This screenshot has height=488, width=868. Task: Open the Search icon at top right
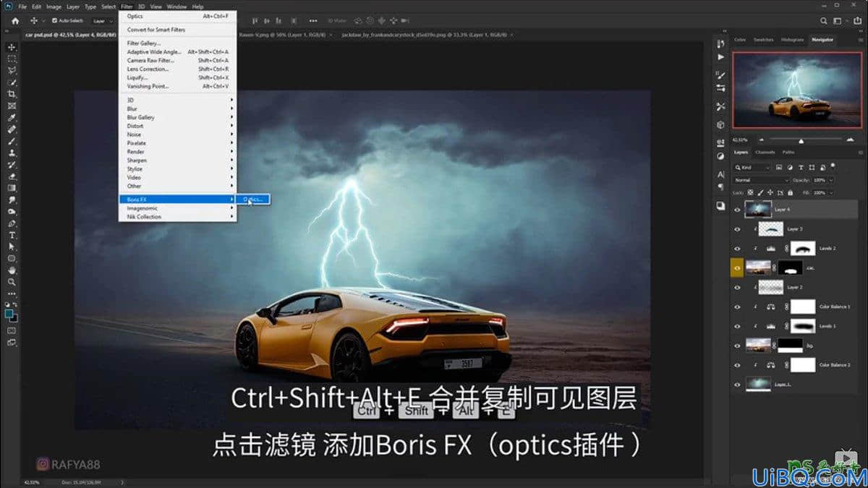[824, 22]
